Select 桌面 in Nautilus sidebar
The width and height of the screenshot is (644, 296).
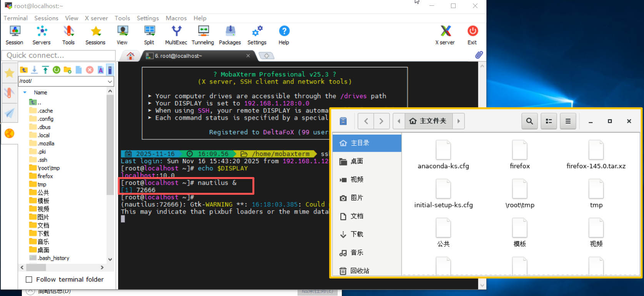coord(367,161)
